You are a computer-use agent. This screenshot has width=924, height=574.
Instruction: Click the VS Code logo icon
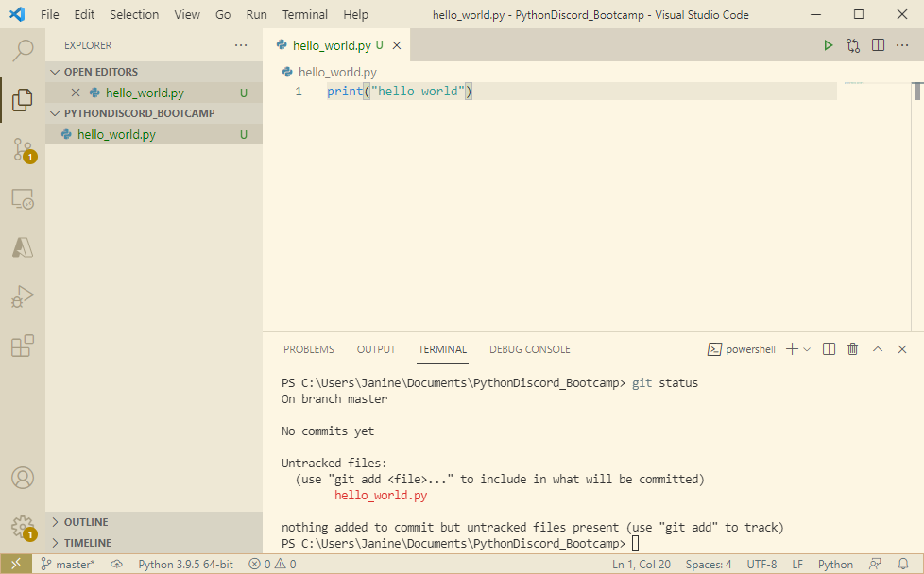tap(17, 14)
